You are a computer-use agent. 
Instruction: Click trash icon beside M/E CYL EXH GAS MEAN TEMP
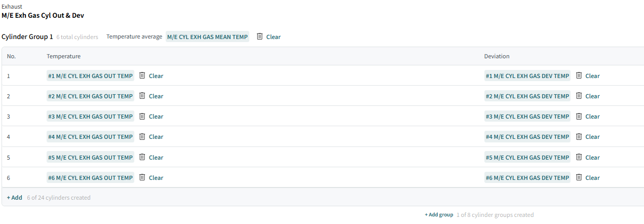tap(260, 36)
